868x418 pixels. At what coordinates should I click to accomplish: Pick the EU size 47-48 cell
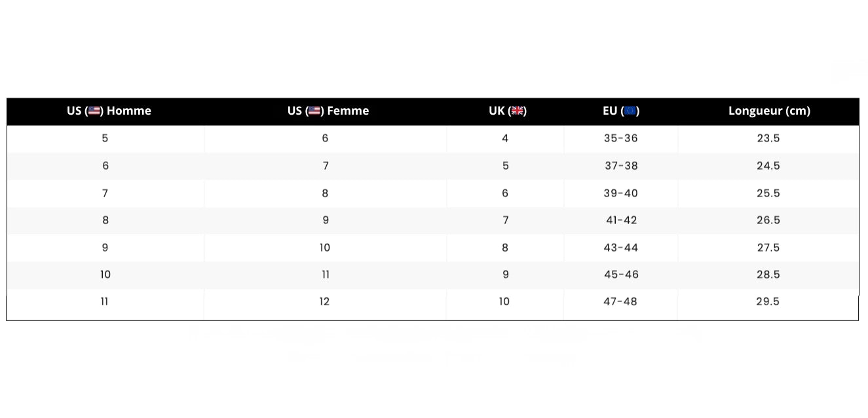point(620,301)
